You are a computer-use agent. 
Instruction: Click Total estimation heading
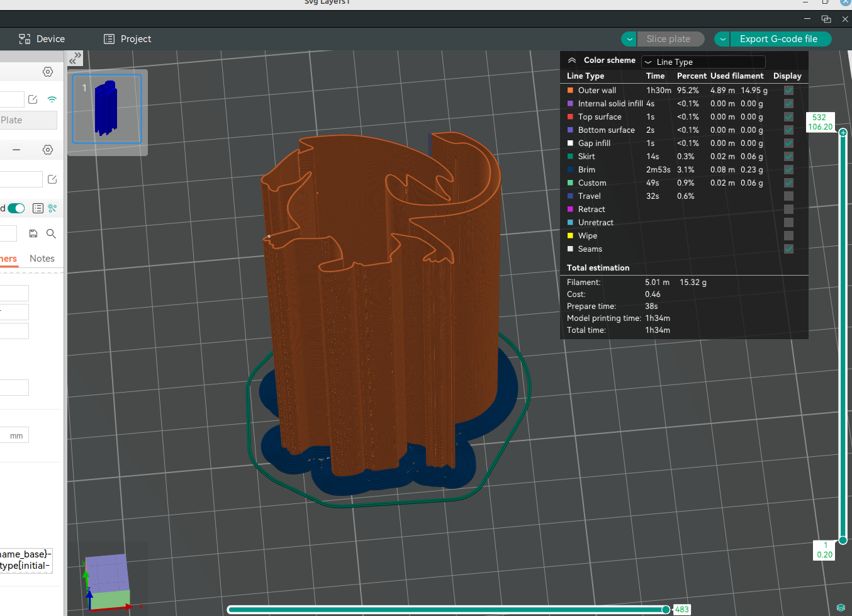598,268
